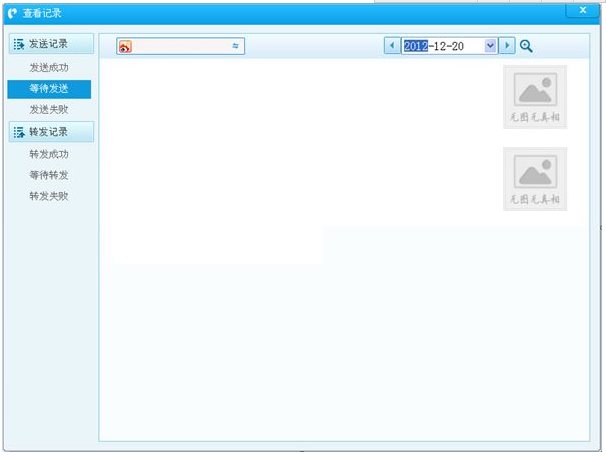The image size is (606, 457).
Task: Open the account switcher dropdown arrows
Action: (235, 46)
